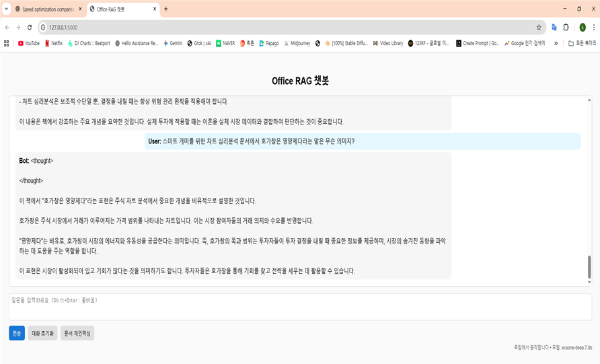Open the tab search dropdown arrow

6,9
